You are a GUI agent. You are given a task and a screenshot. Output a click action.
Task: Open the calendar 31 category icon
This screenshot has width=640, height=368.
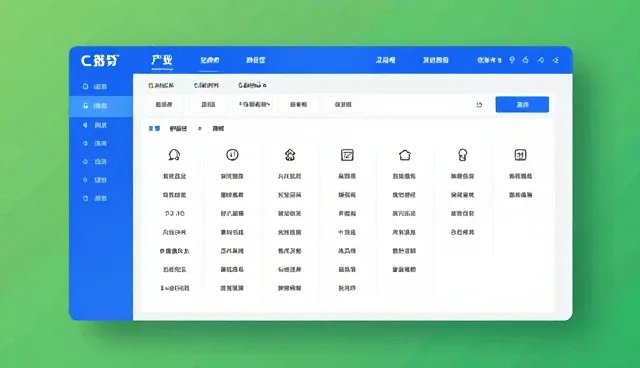[520, 155]
